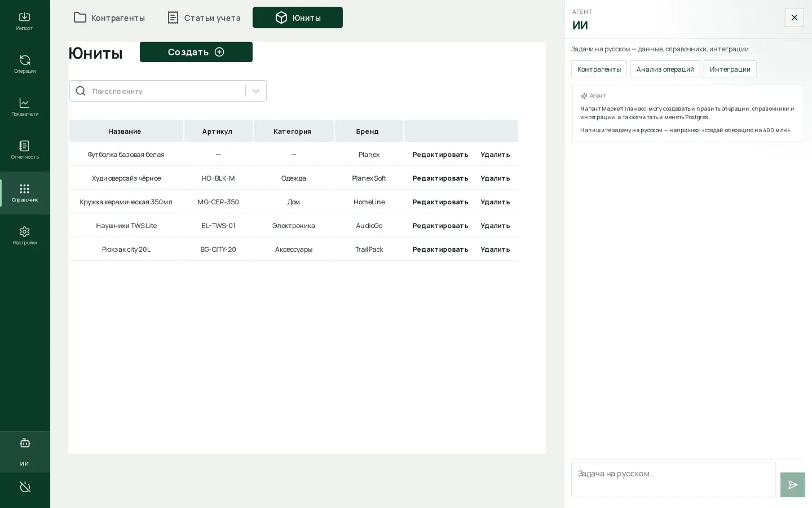Viewport: 812px width, 508px height.
Task: Pick the Интеграции suggestion chip
Action: 730,69
